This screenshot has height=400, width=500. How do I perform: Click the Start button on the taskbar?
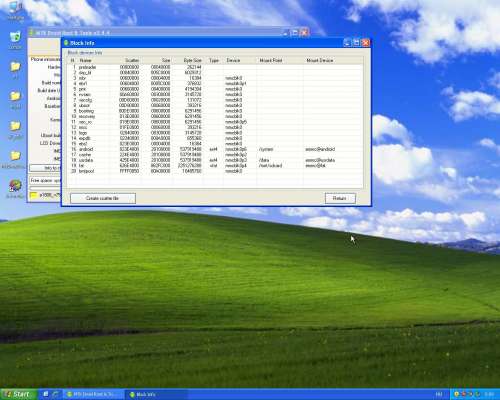pyautogui.click(x=18, y=394)
